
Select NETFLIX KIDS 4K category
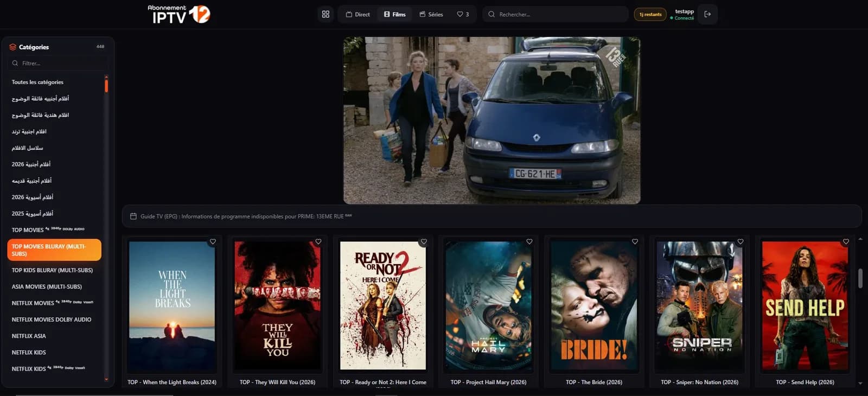pyautogui.click(x=54, y=368)
